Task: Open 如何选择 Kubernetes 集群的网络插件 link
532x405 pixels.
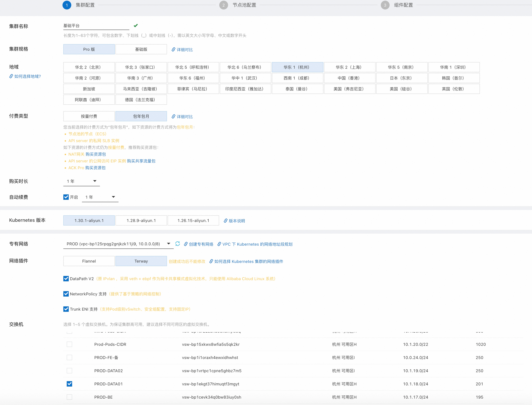Action: [x=246, y=262]
